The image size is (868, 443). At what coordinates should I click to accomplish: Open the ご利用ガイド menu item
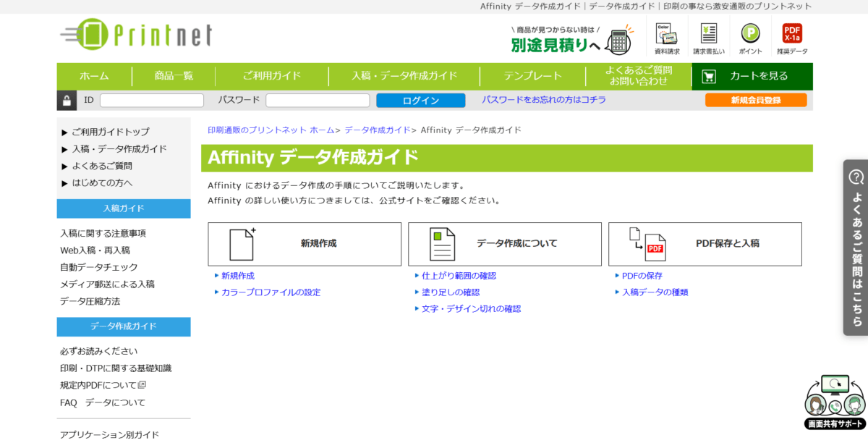[271, 76]
